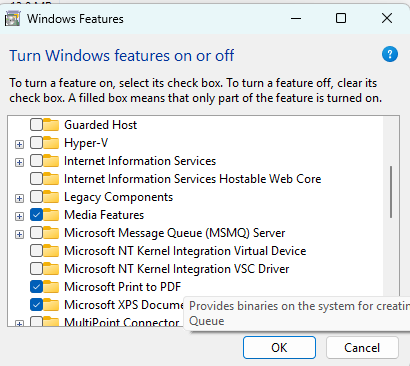The width and height of the screenshot is (410, 366).
Task: Click the Guarded Host folder icon
Action: pyautogui.click(x=51, y=125)
